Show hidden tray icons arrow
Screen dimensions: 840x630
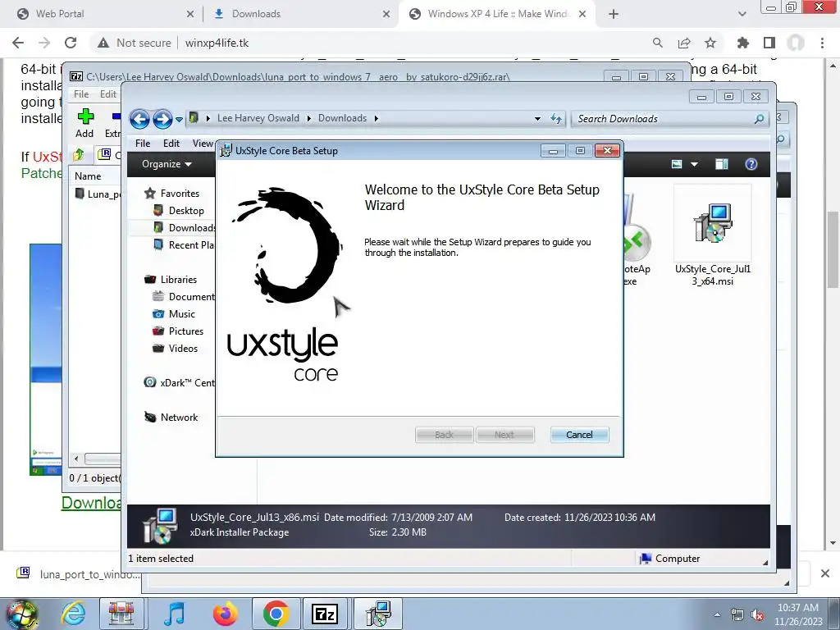point(717,614)
